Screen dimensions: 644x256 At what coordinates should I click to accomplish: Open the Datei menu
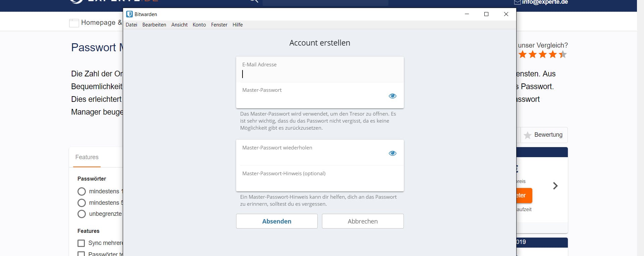coord(131,25)
